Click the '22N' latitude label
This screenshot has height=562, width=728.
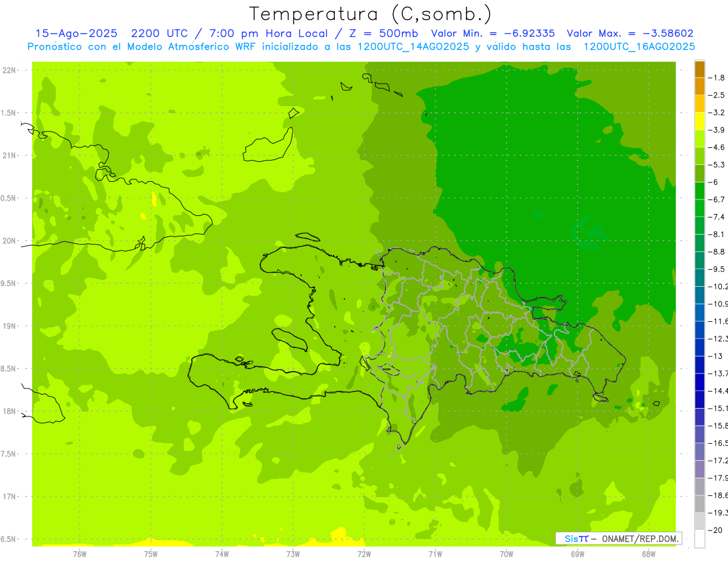10,70
